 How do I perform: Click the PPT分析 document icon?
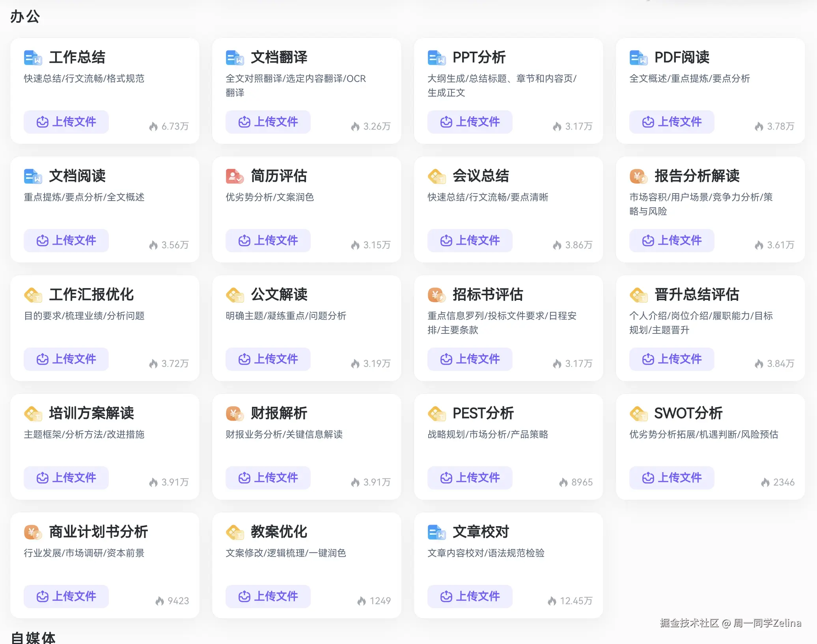[436, 57]
